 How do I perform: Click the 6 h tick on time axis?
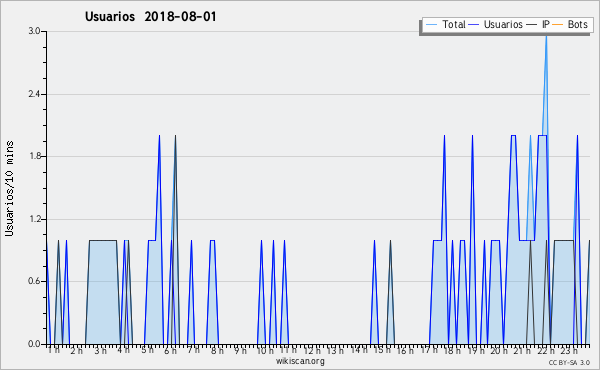[x=170, y=350]
